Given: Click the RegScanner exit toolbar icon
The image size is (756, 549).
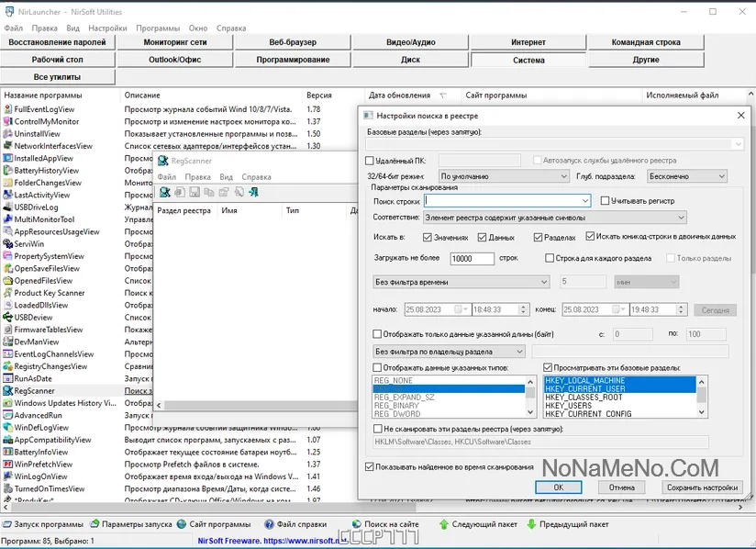Looking at the screenshot, I should coord(253,192).
